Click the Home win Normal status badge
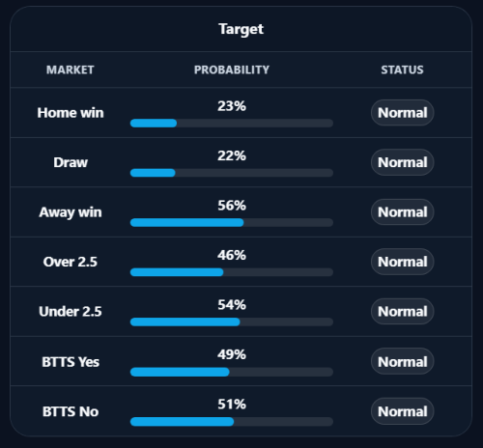 tap(402, 113)
